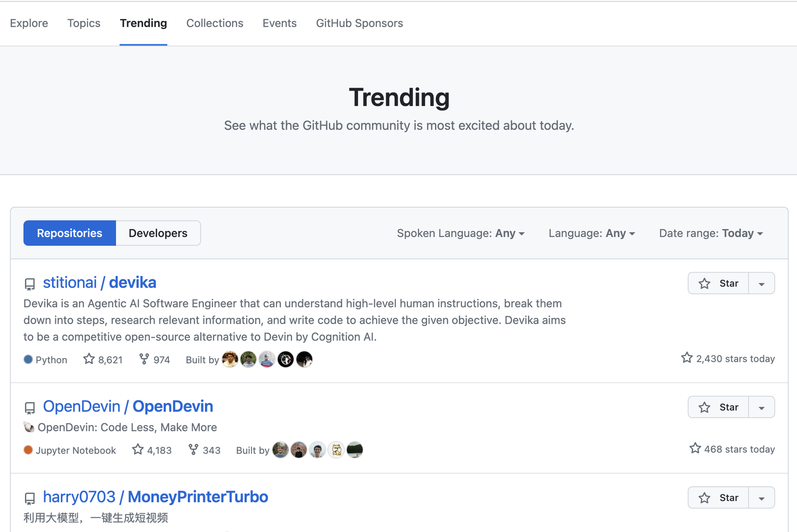
Task: Click the fork icon beside OpenDevin's 343 count
Action: click(x=193, y=450)
